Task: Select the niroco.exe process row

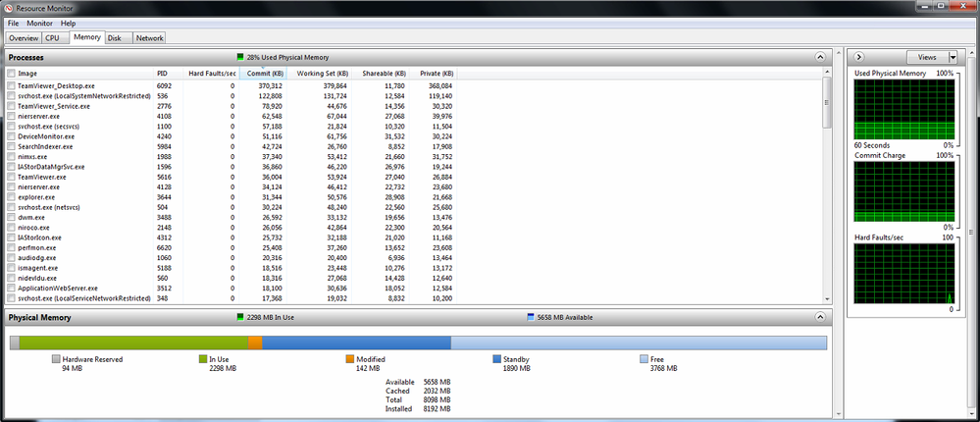Action: click(232, 228)
